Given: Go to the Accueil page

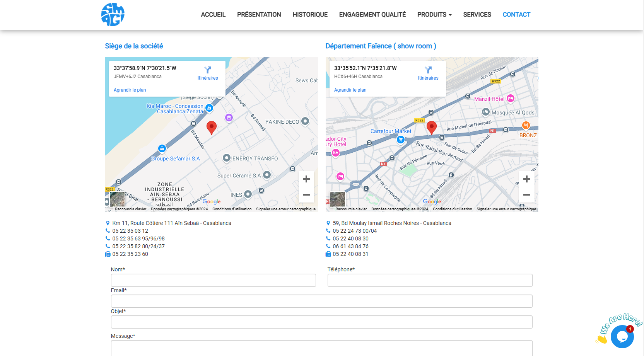Looking at the screenshot, I should click(213, 15).
